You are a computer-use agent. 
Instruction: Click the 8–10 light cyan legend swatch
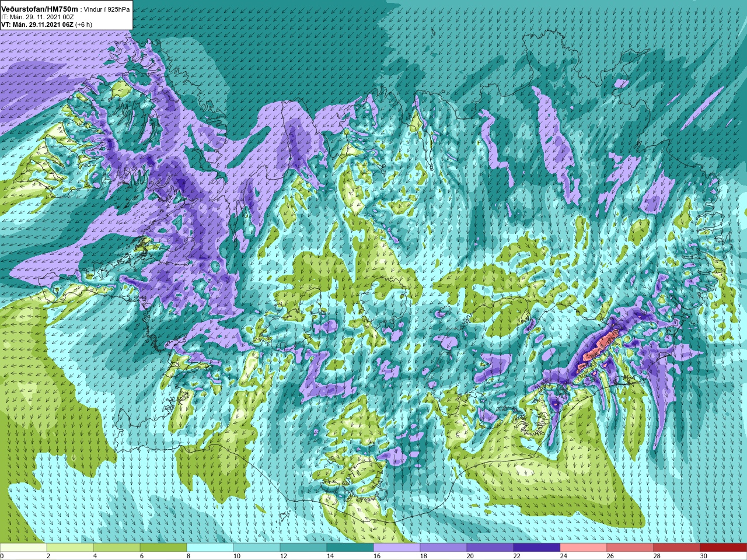point(210,547)
